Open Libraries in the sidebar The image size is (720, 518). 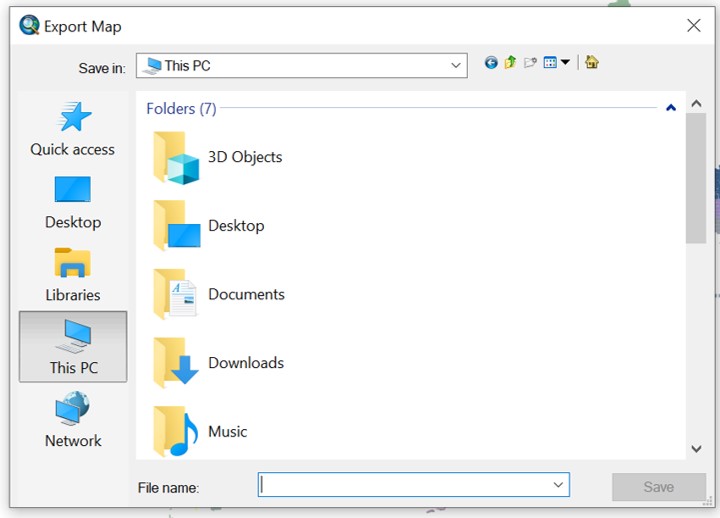[73, 275]
